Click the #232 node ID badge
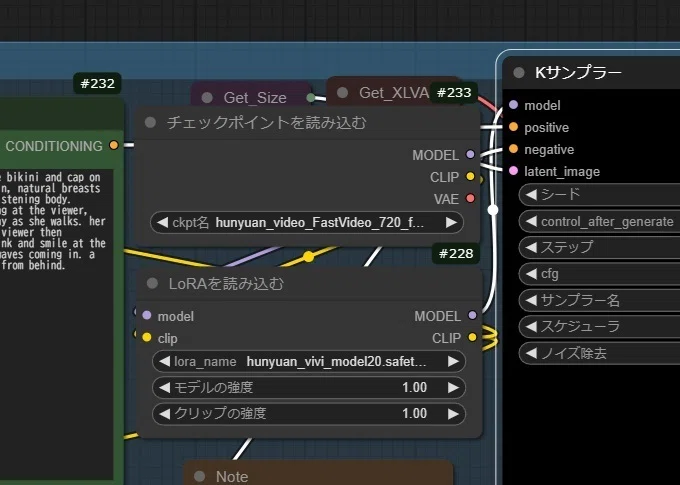The width and height of the screenshot is (680, 485). coord(98,83)
